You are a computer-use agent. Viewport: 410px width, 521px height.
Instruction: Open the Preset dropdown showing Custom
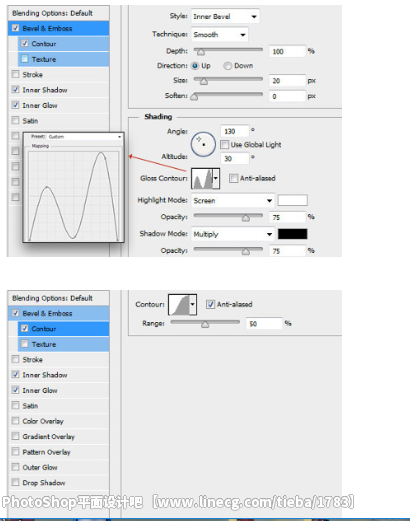tap(85, 137)
